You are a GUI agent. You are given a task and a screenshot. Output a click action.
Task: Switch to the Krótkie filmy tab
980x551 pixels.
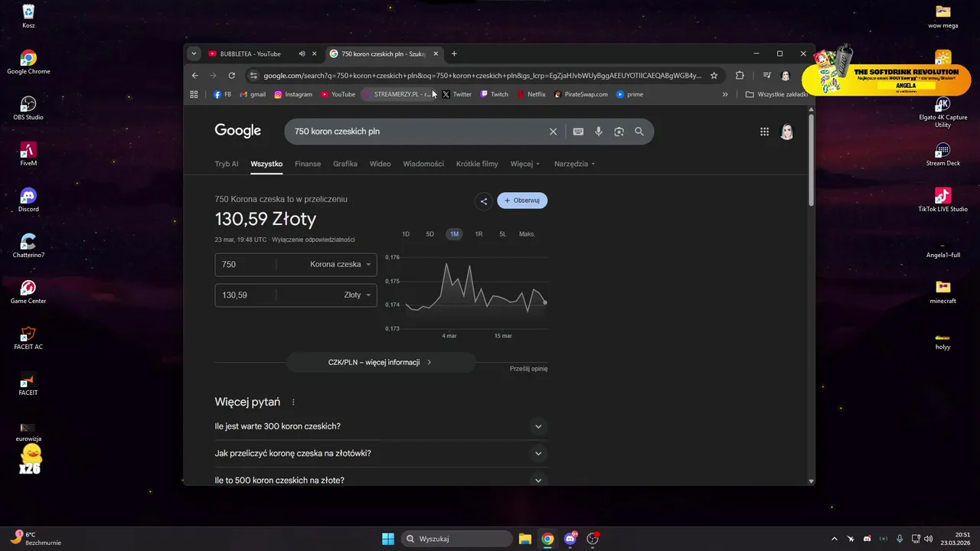coord(477,164)
